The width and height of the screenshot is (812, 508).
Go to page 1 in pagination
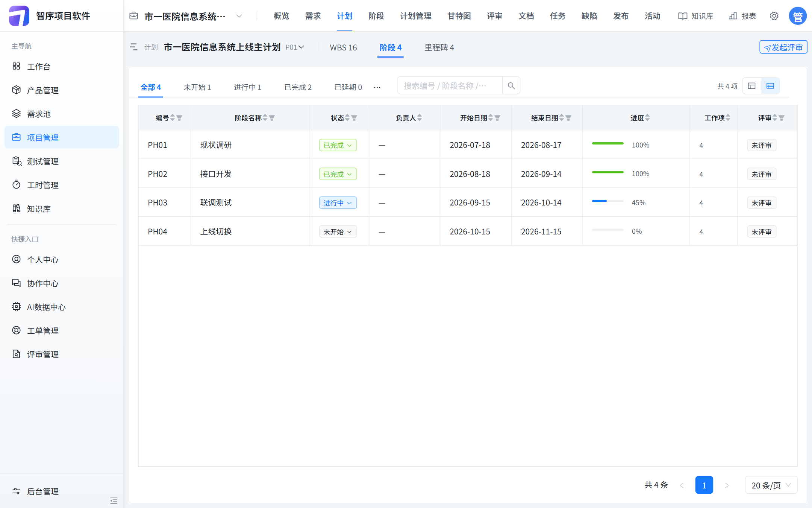point(704,485)
